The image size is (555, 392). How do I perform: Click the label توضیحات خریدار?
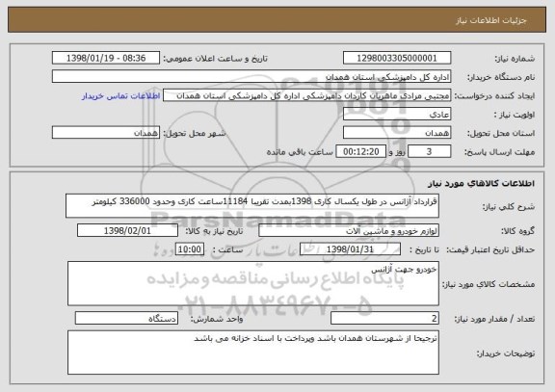click(x=506, y=353)
